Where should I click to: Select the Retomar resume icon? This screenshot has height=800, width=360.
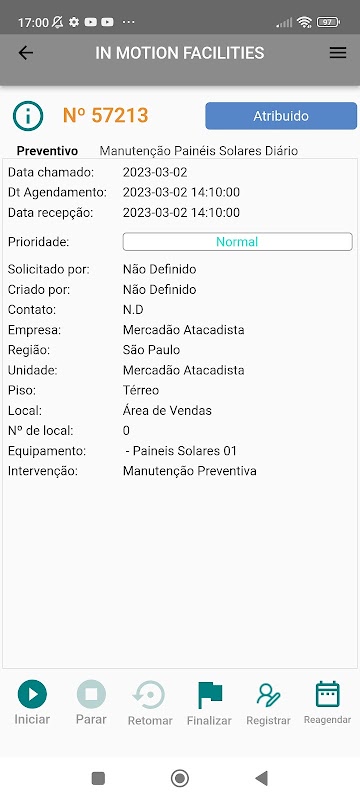[149, 695]
